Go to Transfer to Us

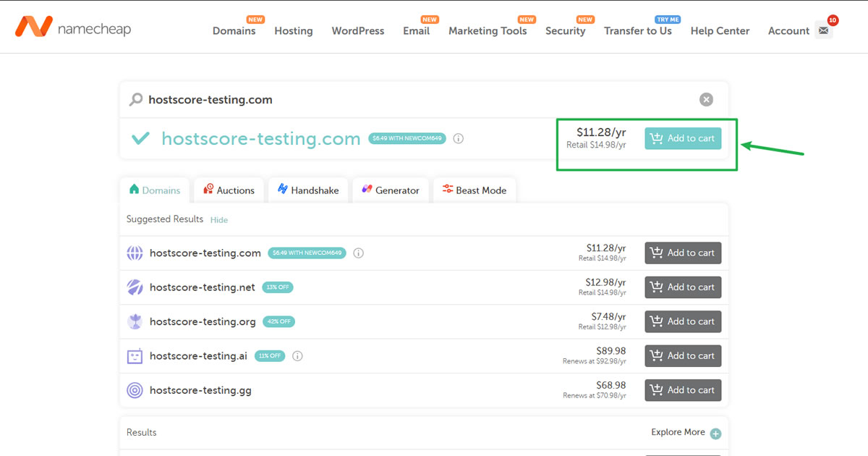pos(638,30)
